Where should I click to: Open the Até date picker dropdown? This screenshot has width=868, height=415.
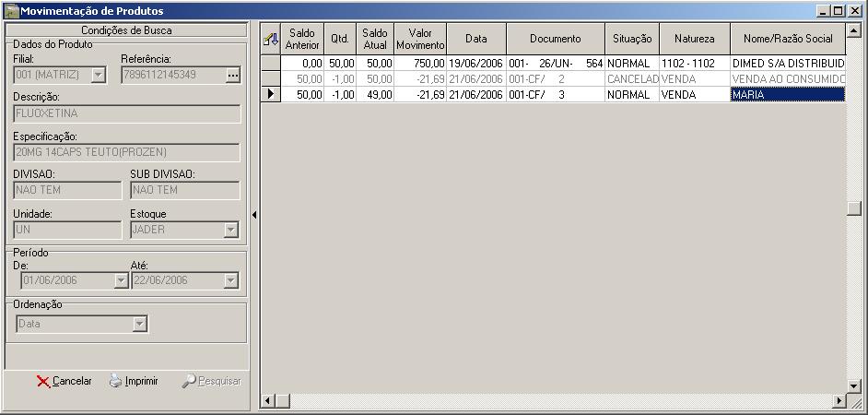coord(231,281)
